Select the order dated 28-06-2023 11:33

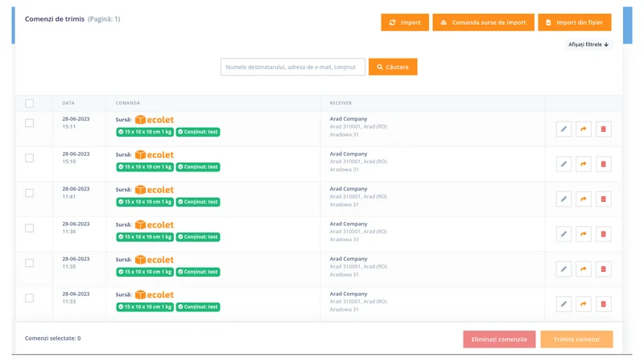tap(29, 298)
